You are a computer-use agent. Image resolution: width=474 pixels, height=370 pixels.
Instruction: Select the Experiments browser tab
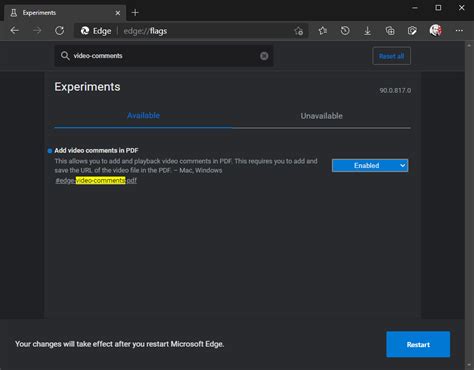tap(65, 13)
